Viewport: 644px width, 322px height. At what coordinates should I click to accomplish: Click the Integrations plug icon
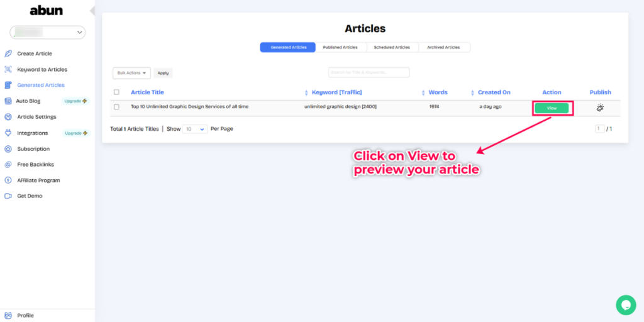(8, 133)
